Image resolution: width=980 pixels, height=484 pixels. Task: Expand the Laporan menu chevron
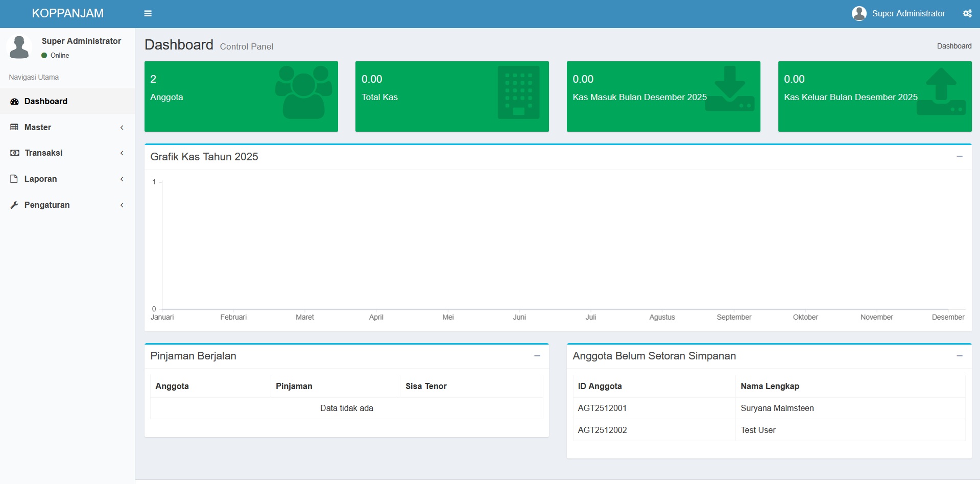point(122,179)
